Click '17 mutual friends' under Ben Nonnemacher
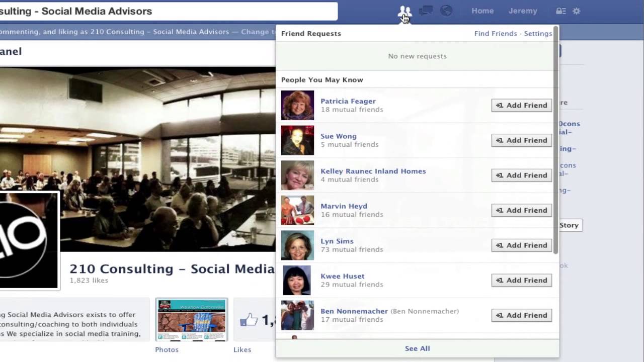644x362 pixels. [x=352, y=320]
